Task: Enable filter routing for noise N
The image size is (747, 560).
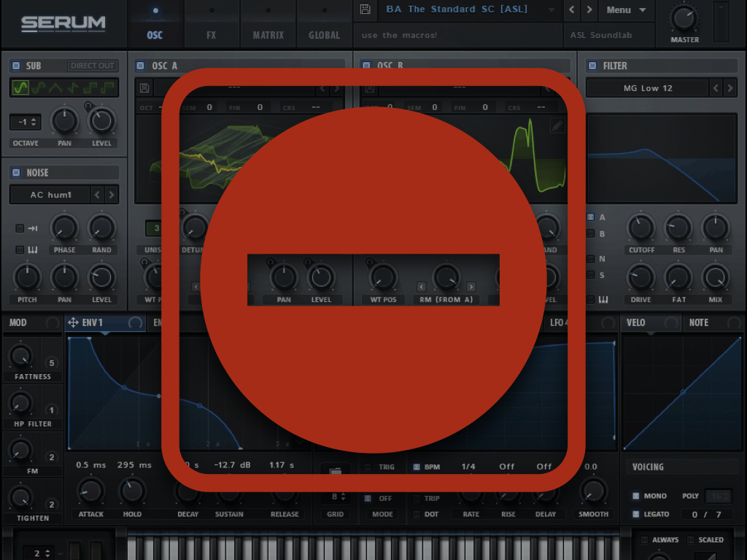Action: (x=591, y=259)
